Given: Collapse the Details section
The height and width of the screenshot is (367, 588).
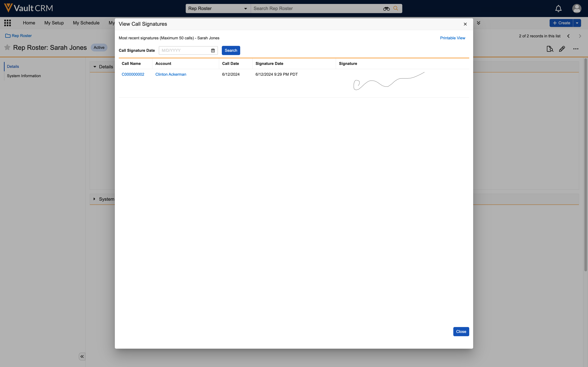Looking at the screenshot, I should pos(95,67).
